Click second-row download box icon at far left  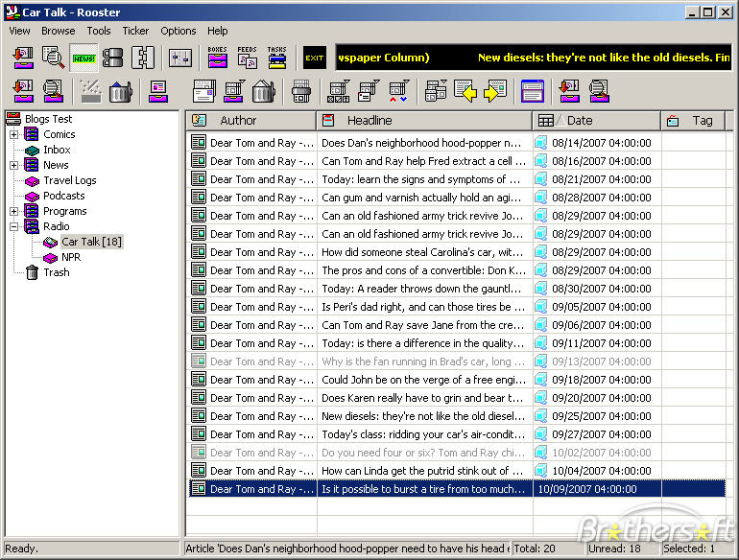coord(23,91)
